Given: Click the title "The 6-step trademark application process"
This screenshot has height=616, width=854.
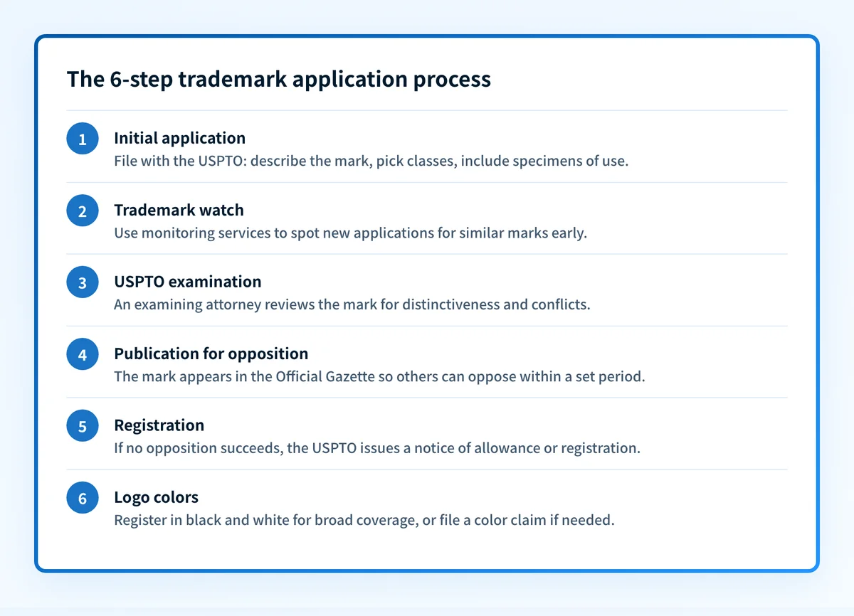Looking at the screenshot, I should click(x=279, y=79).
